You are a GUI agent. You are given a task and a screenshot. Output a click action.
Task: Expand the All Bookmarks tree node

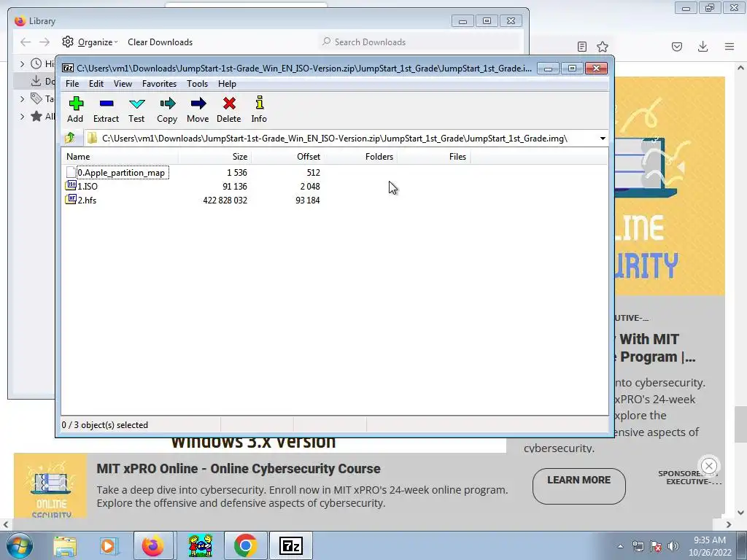click(22, 116)
